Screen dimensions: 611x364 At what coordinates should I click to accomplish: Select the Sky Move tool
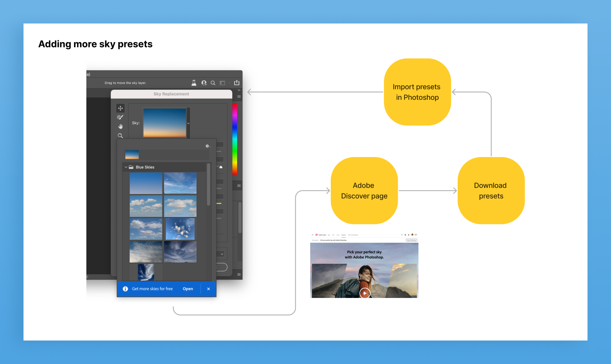(x=120, y=108)
